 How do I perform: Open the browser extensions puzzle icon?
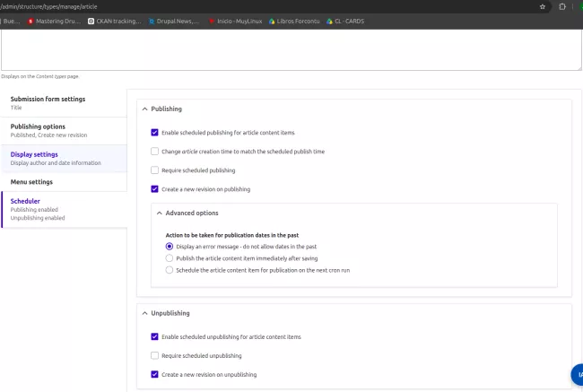562,6
